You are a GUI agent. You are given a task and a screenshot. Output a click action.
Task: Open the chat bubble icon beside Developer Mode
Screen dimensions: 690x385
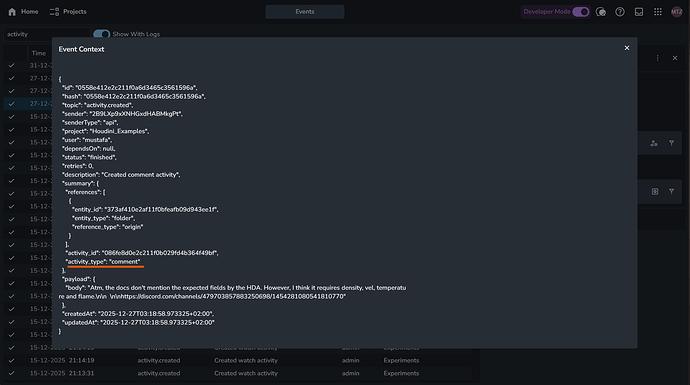[x=601, y=12]
